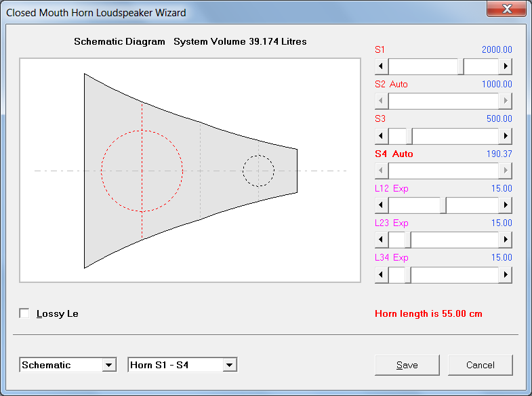This screenshot has width=532, height=396.
Task: Click the L34 Exp slider left arrow
Action: tap(382, 274)
